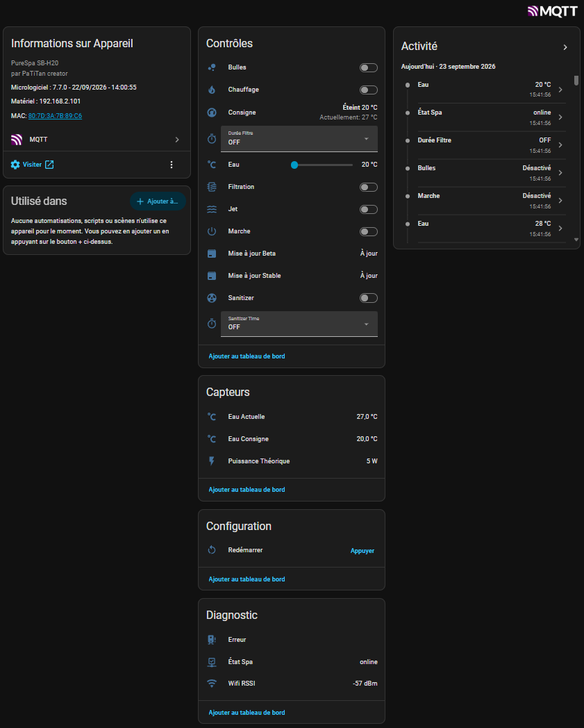Adjust the Eau temperature slider handle
The height and width of the screenshot is (728, 584).
click(x=294, y=165)
